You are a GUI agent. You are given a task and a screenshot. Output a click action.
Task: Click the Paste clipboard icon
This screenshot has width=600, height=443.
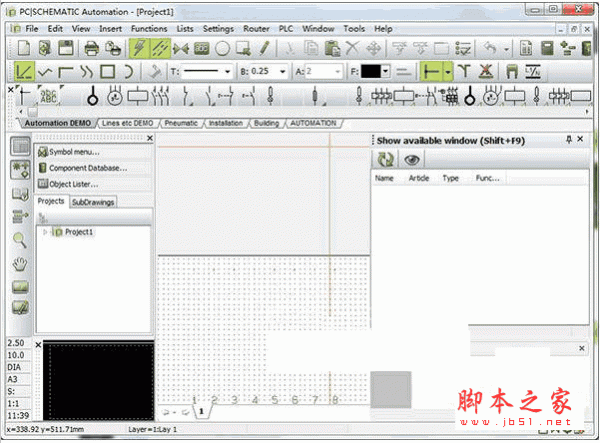332,49
